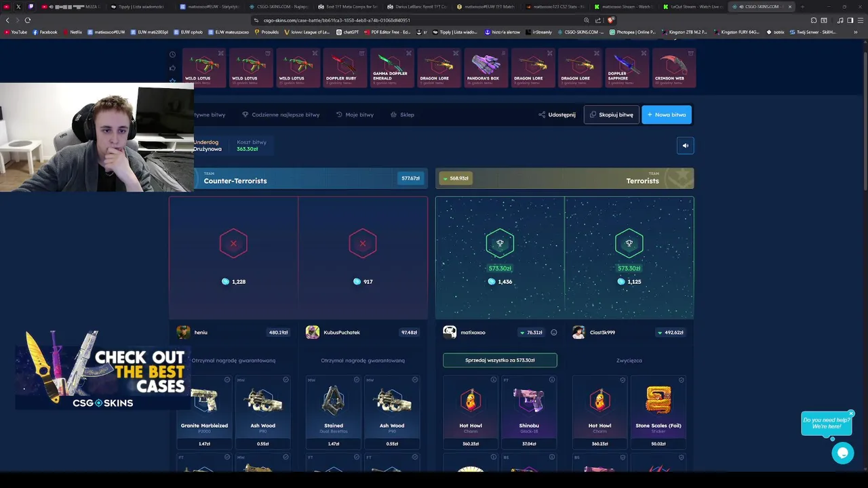Select the Stone Scales (Foil) sticker item

(x=658, y=412)
